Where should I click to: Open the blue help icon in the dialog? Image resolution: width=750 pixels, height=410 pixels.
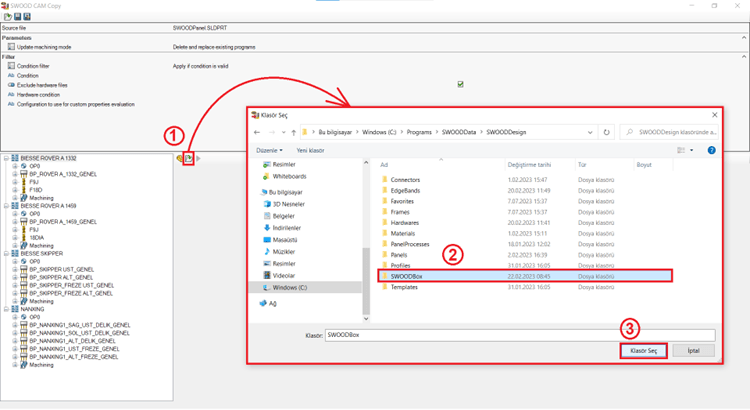pos(711,150)
